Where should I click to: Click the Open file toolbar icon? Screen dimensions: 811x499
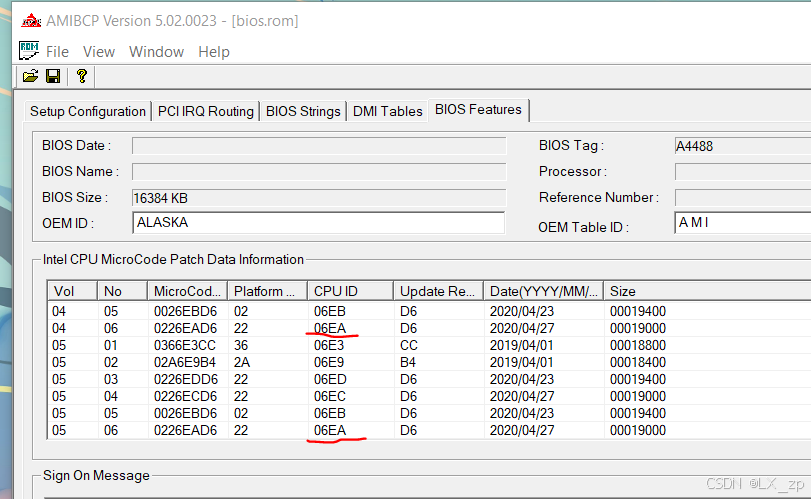[x=30, y=77]
